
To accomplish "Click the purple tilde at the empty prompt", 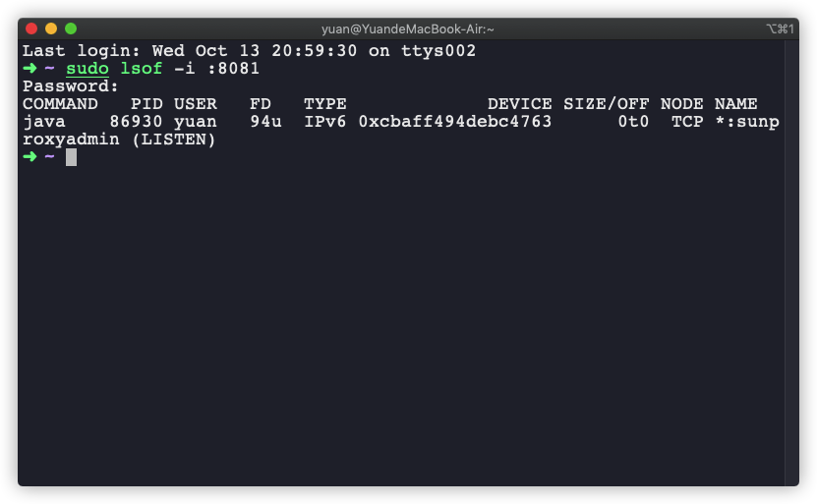I will click(x=49, y=157).
